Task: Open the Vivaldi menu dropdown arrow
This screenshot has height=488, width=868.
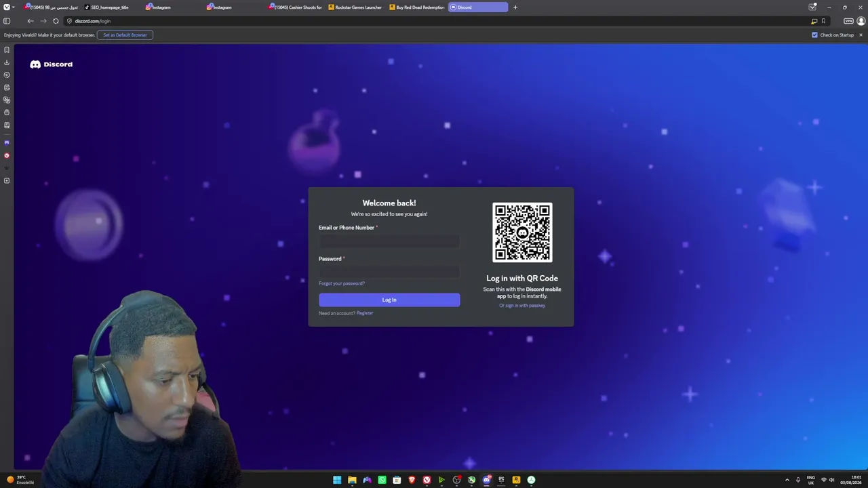Action: click(13, 7)
